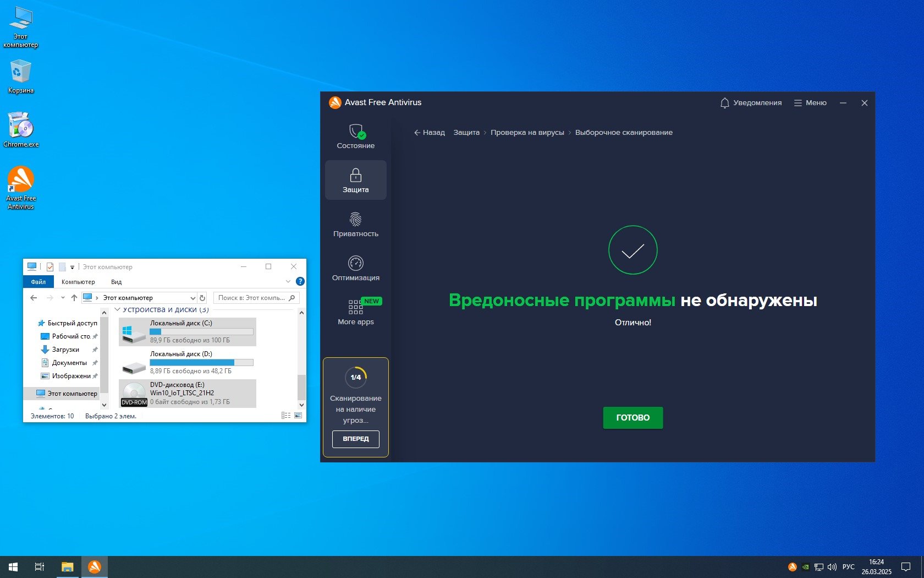
Task: Click the C: drive usage bar
Action: 201,332
